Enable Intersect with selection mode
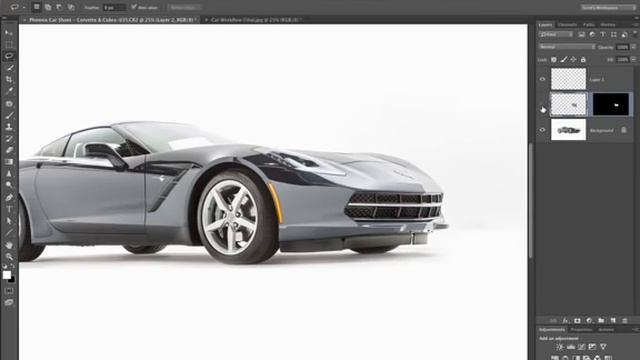 (x=71, y=7)
